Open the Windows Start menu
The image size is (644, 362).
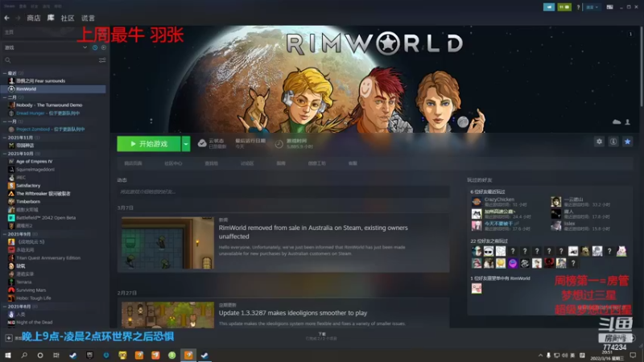pyautogui.click(x=8, y=355)
